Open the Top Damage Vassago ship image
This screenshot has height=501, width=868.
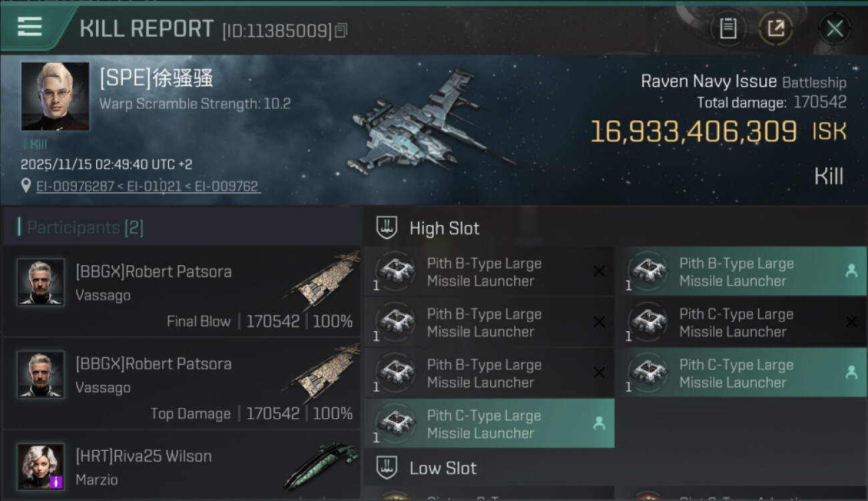click(325, 375)
